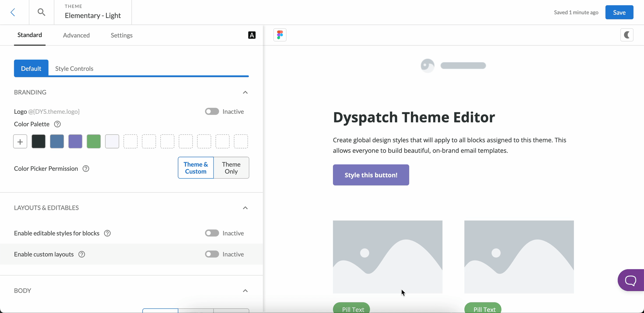The image size is (644, 313).
Task: Collapse the LAYOUTS & EDITABLES section
Action: [245, 208]
